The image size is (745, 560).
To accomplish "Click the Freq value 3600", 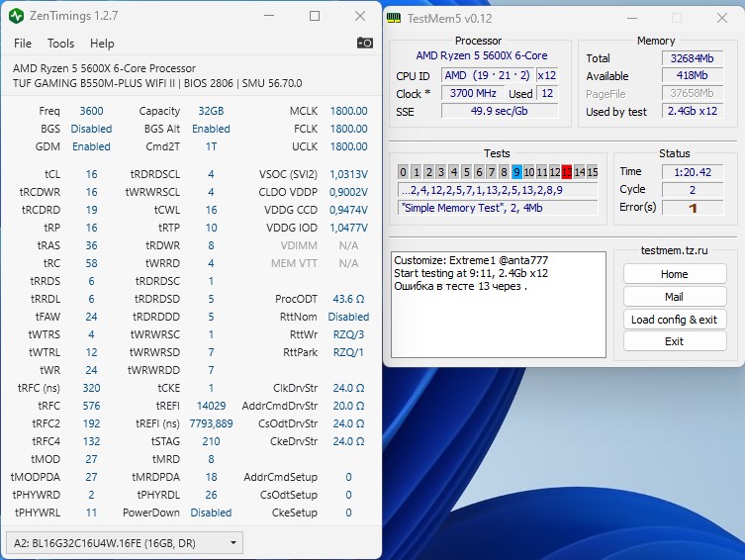I will 91,111.
